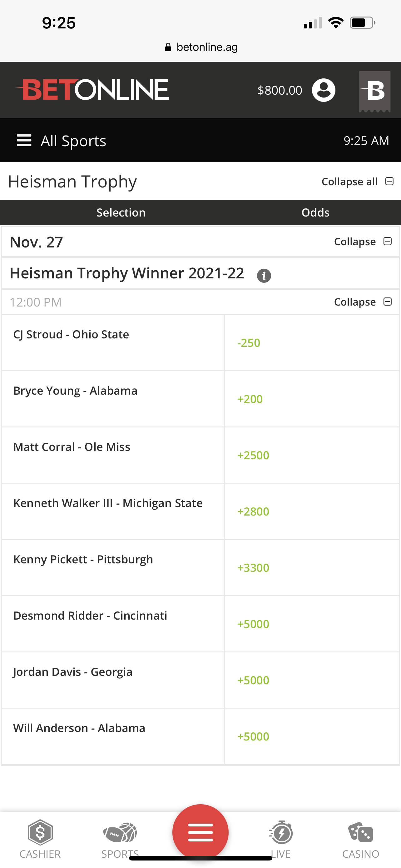
Task: Open the user account profile icon
Action: pos(323,90)
